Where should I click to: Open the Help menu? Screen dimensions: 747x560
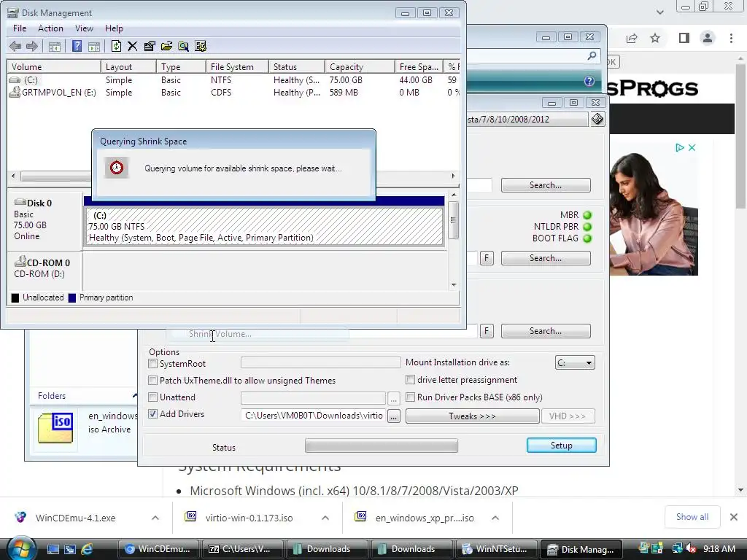pos(114,28)
